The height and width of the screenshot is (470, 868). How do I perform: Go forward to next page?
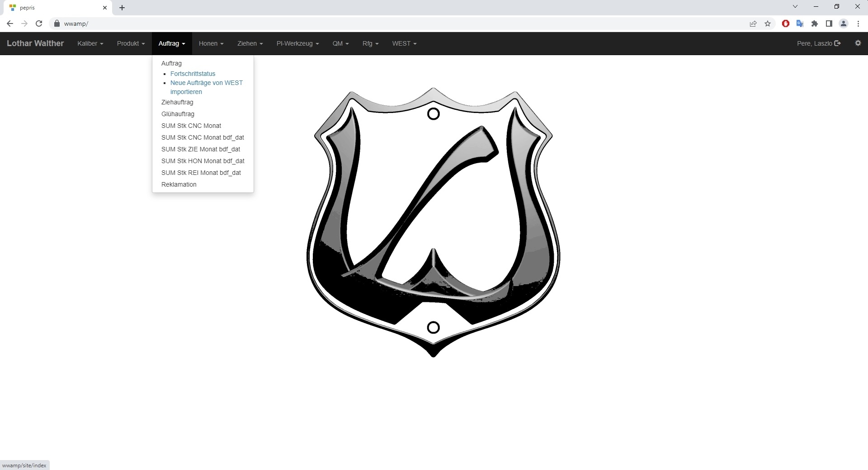coord(24,24)
